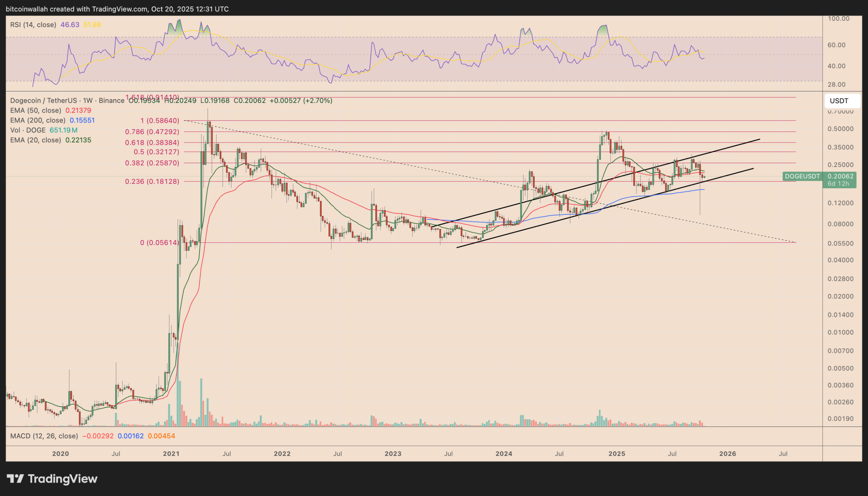
Task: Select the EMA (50, close) legend entry
Action: [36, 110]
